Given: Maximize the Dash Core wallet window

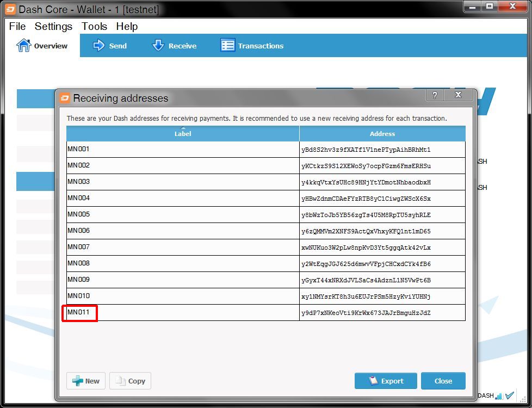Looking at the screenshot, I should [489, 7].
